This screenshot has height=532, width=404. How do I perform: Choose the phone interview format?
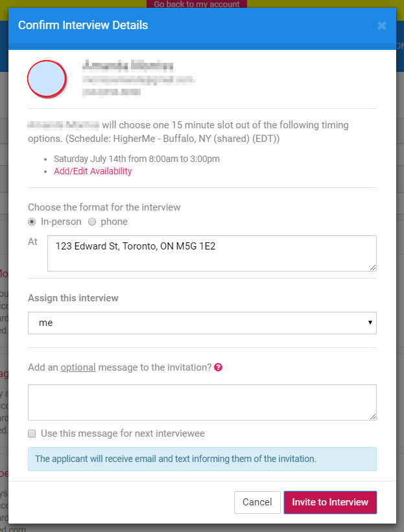coord(92,222)
